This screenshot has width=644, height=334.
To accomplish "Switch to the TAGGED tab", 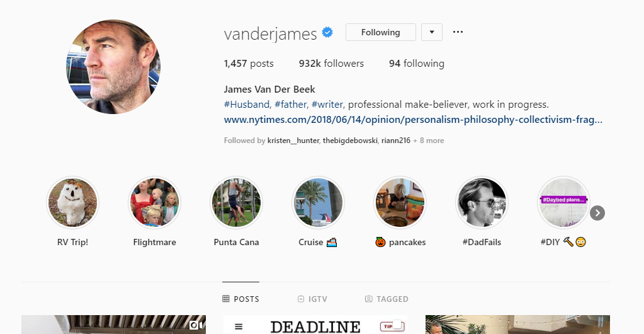I will 387,299.
